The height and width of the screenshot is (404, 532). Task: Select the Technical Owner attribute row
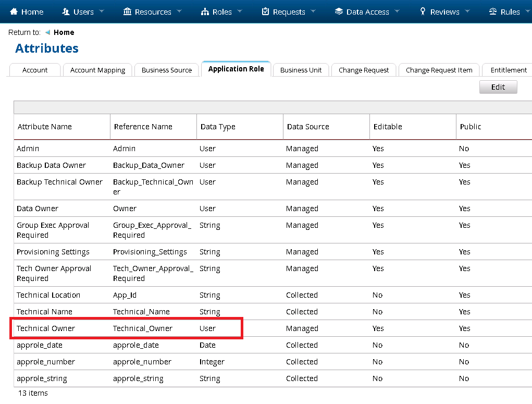tap(46, 328)
